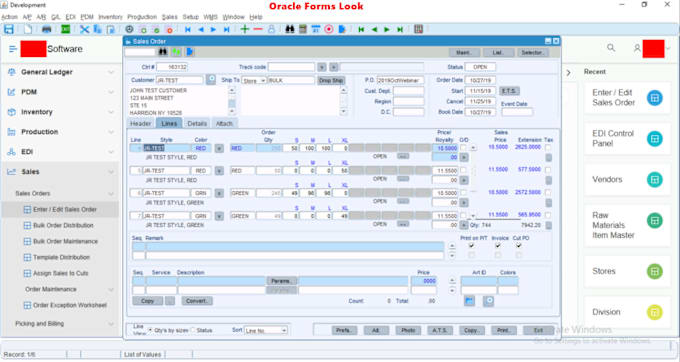Click the red circle target toolbar icon
The width and height of the screenshot is (680, 362).
pyautogui.click(x=329, y=29)
